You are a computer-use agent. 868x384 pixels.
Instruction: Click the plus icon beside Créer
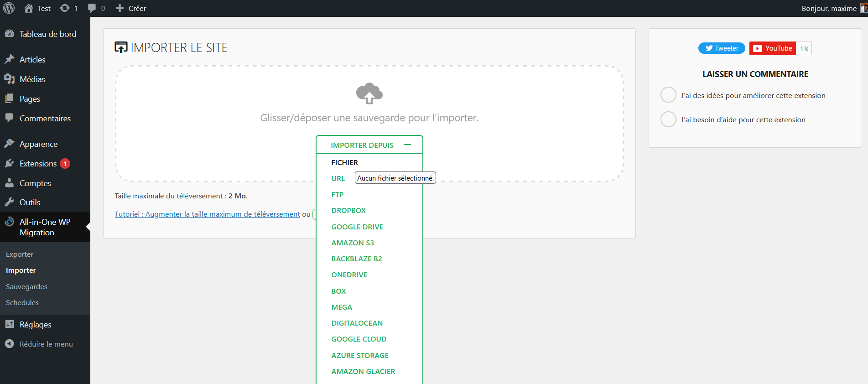point(120,8)
